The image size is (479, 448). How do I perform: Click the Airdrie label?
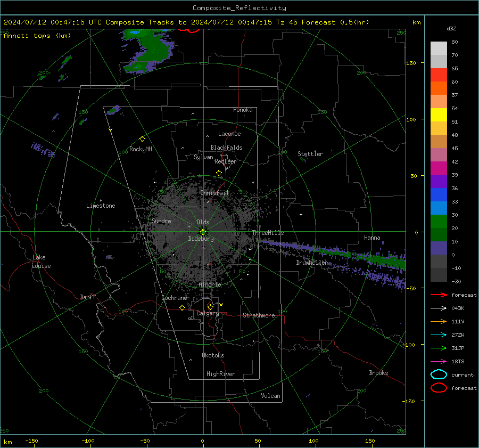pyautogui.click(x=210, y=284)
